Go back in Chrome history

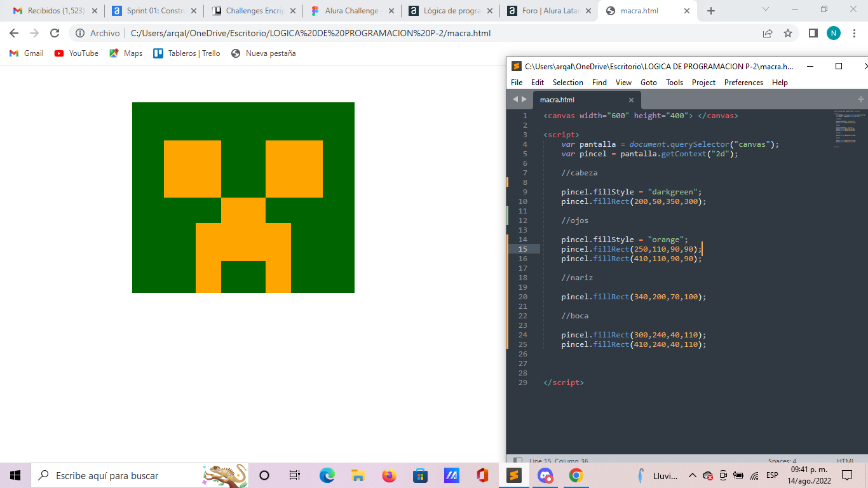coord(14,33)
